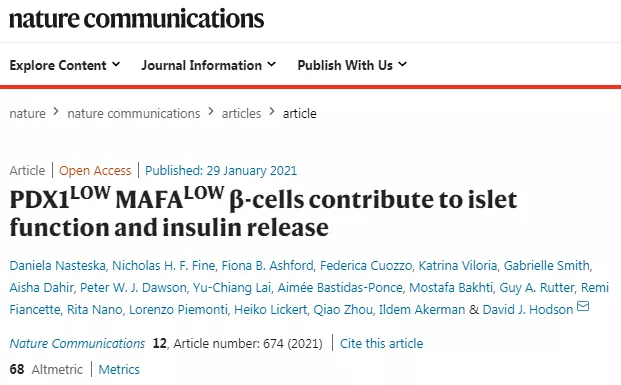The width and height of the screenshot is (621, 385).
Task: Open author Heiko Lickert's link
Action: 270,309
